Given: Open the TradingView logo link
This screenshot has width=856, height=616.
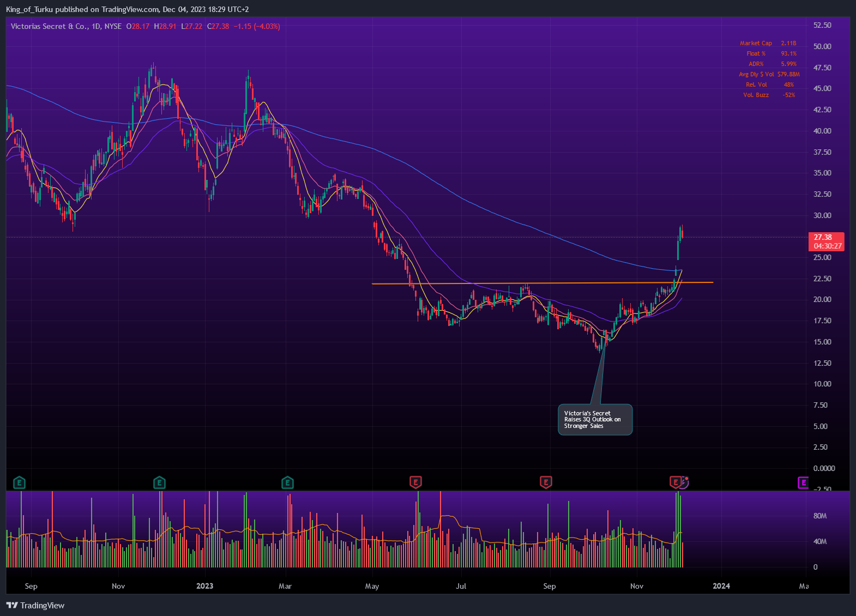Looking at the screenshot, I should click(x=35, y=606).
